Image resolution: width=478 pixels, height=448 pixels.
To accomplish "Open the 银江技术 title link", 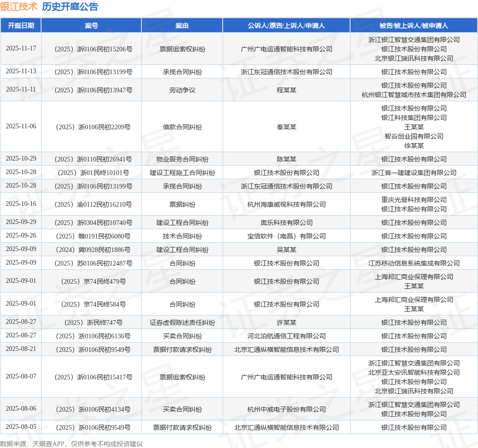I will click(x=19, y=7).
